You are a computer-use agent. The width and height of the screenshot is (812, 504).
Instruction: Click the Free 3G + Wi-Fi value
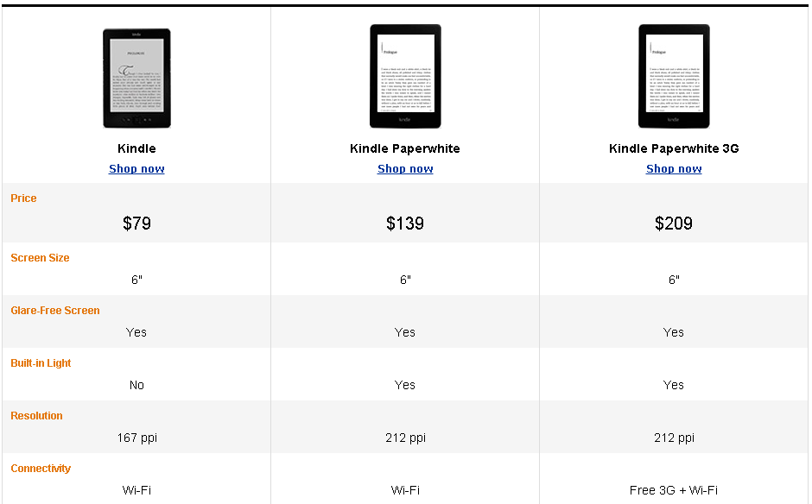pos(674,491)
